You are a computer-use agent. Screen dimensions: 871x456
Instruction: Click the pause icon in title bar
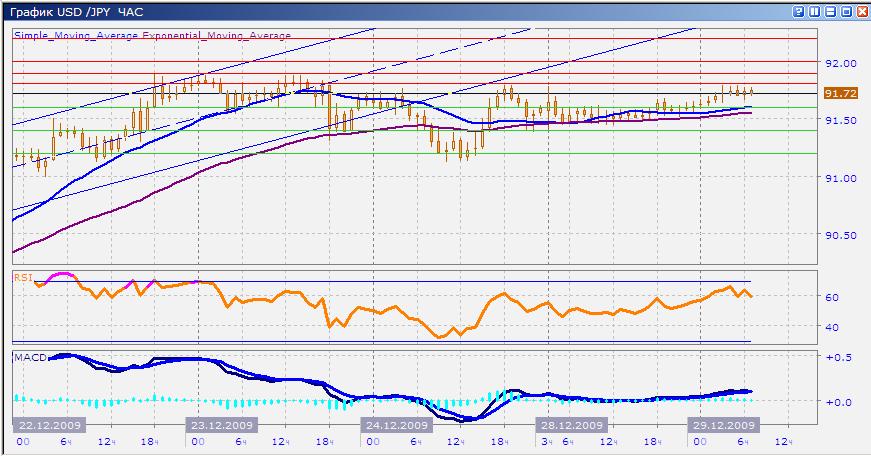point(814,11)
